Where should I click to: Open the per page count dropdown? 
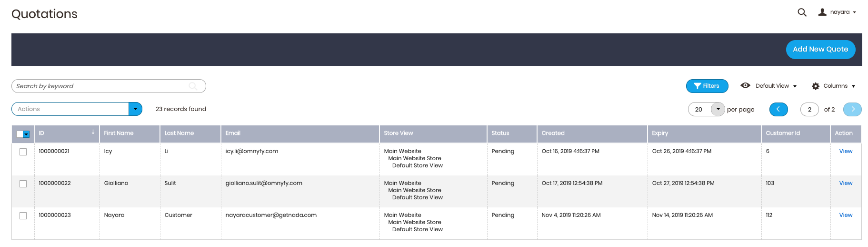(718, 110)
